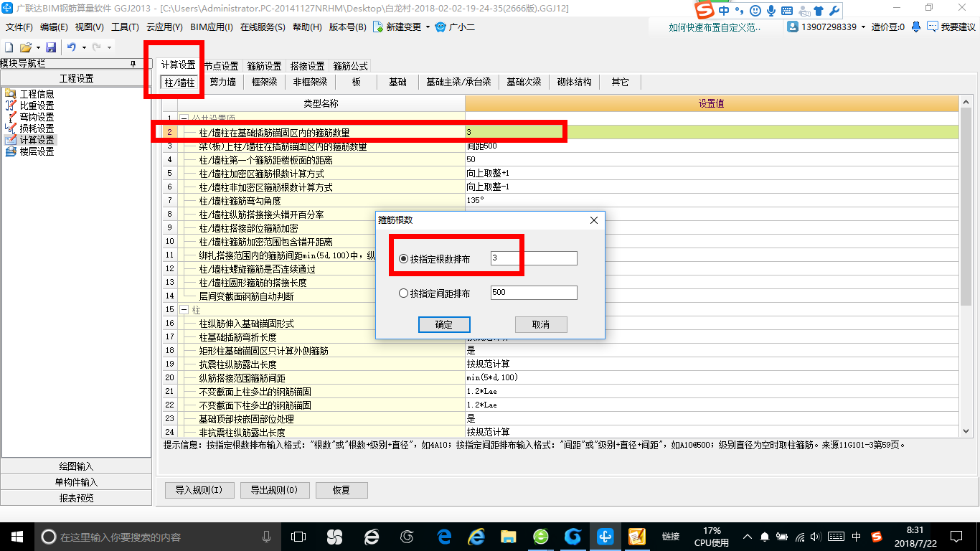Screen dimensions: 980x551
Task: Open Sogou emoji smiley icon
Action: (x=755, y=11)
